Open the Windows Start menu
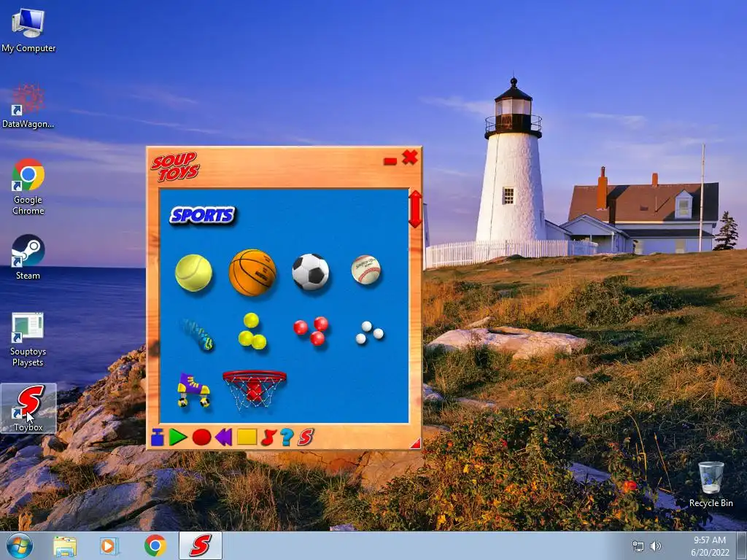 click(20, 546)
